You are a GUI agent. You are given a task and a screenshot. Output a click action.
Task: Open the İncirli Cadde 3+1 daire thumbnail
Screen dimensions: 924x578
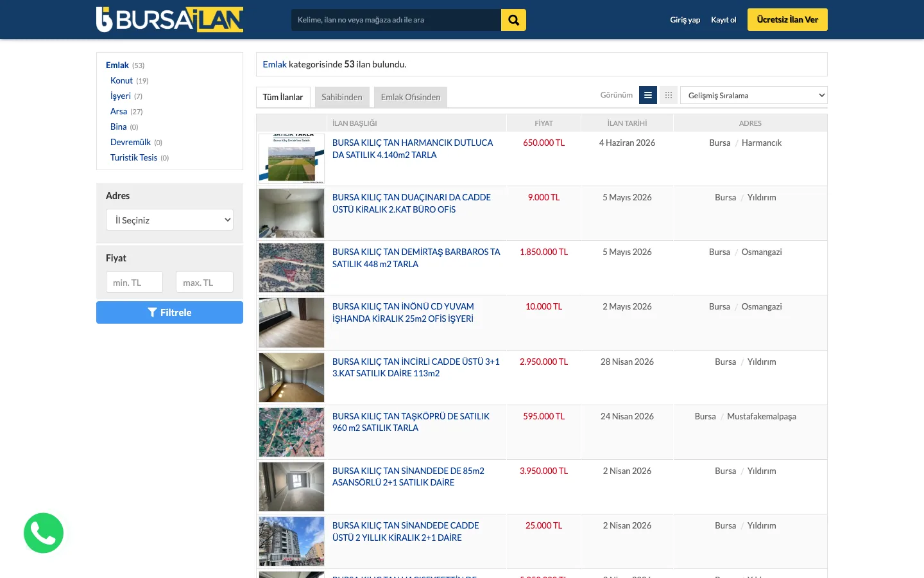coord(291,378)
